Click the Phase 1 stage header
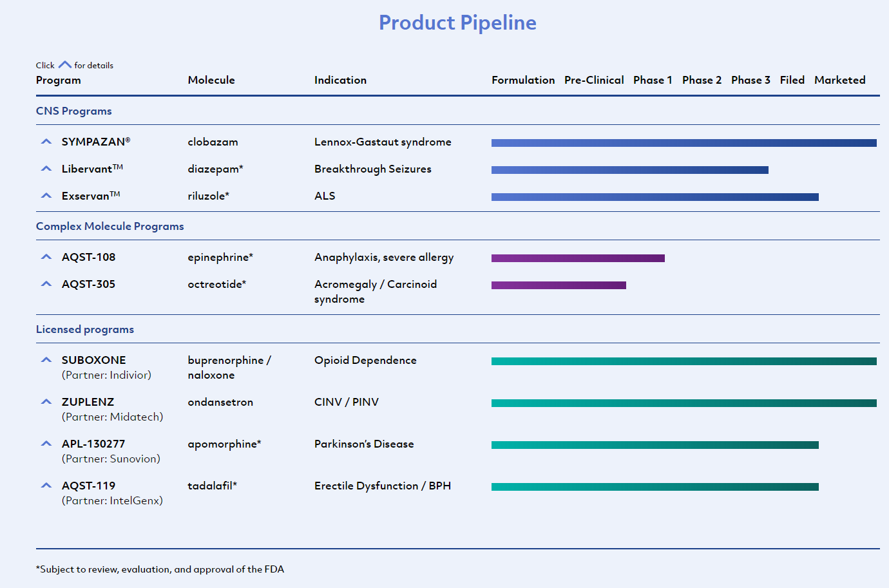Screen dimensions: 889x588 [653, 80]
